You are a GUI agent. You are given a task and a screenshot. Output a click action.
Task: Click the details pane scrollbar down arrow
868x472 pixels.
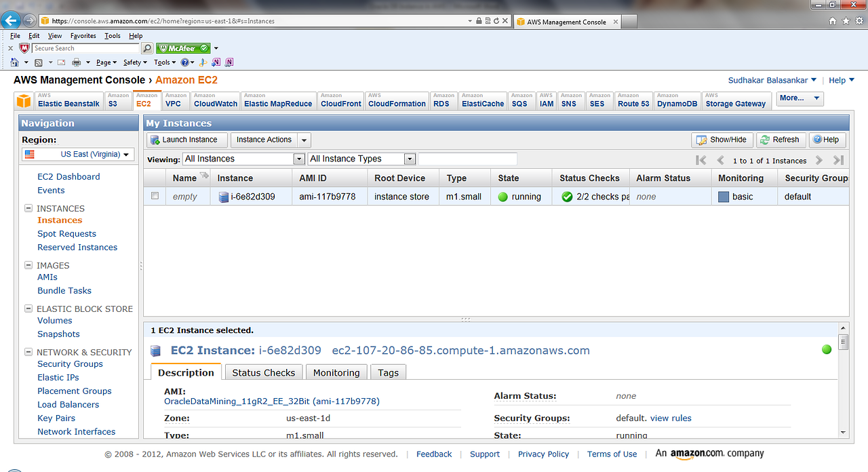(843, 432)
